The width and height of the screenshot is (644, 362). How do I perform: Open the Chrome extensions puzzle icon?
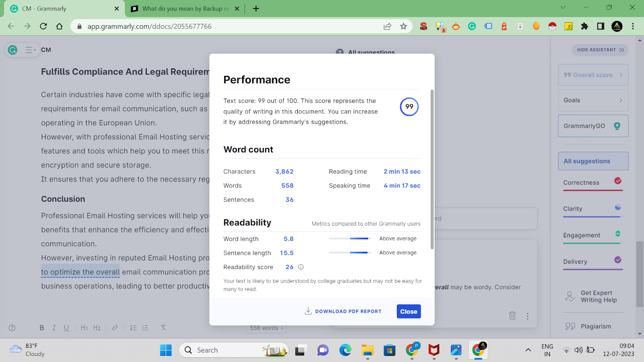(584, 26)
